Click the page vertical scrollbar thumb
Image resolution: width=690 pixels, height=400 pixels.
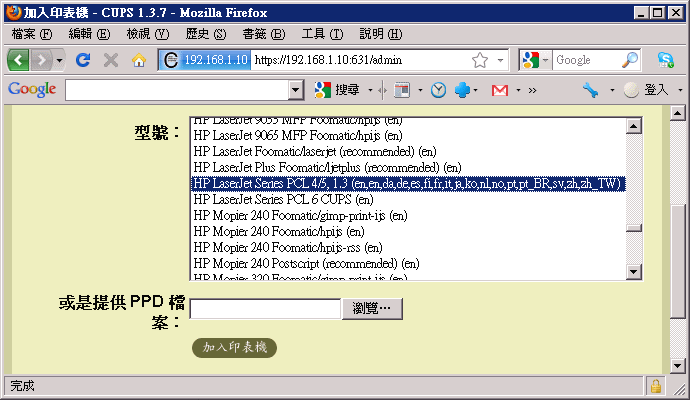[678, 261]
